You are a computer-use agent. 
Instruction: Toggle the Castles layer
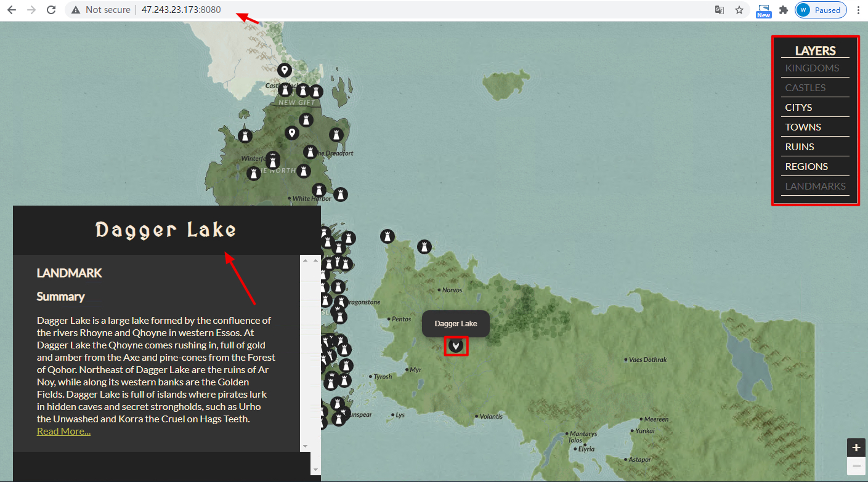815,87
